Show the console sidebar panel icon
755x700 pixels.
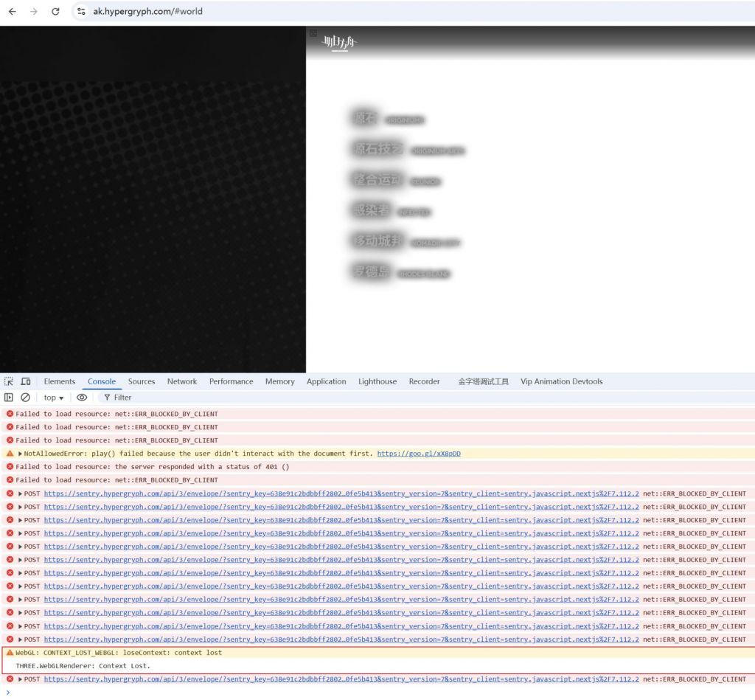9,398
